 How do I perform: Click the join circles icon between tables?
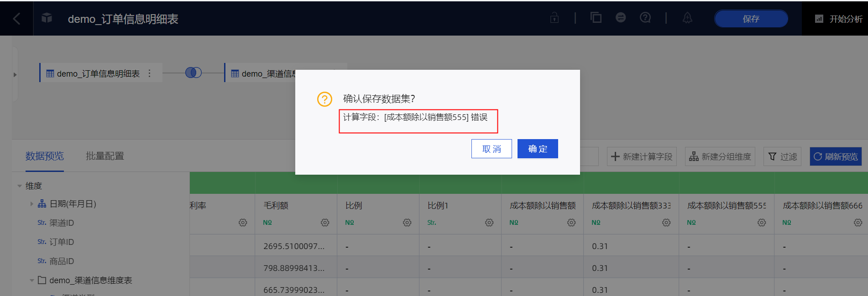coord(193,73)
